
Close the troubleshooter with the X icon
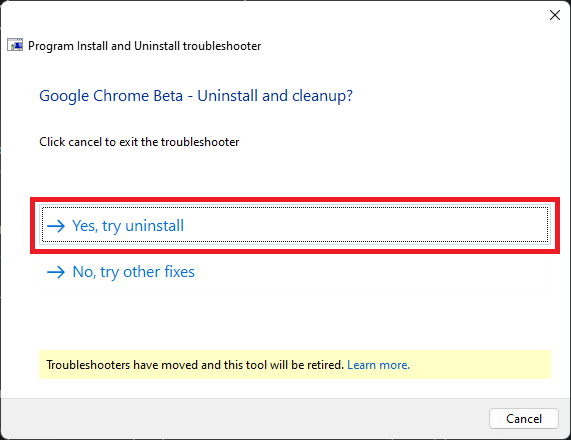tap(555, 15)
